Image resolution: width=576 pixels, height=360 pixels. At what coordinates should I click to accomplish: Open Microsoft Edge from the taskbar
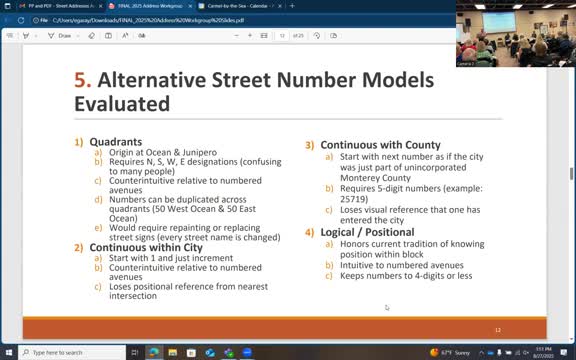click(154, 353)
